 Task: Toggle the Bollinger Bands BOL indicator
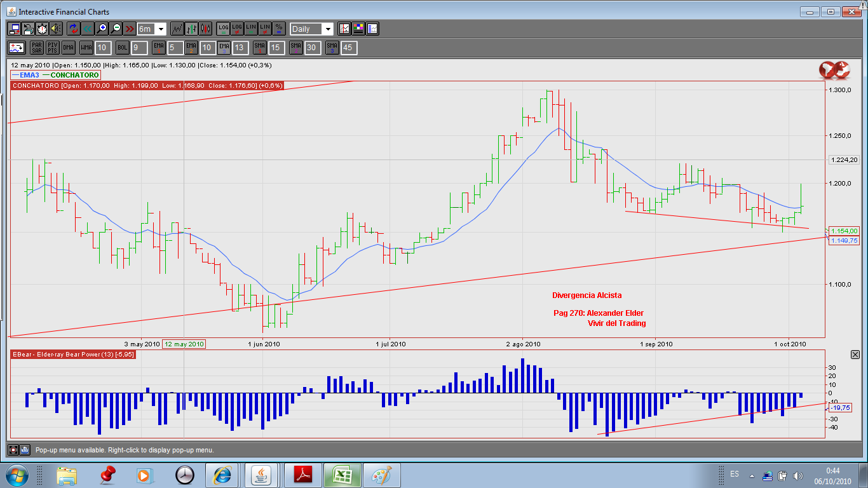pyautogui.click(x=122, y=48)
